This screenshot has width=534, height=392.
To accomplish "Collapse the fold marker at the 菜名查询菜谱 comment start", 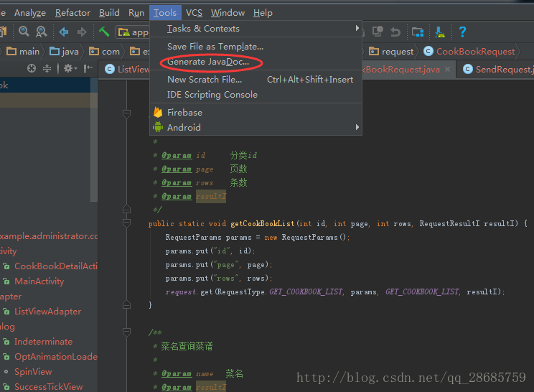I will [x=127, y=332].
